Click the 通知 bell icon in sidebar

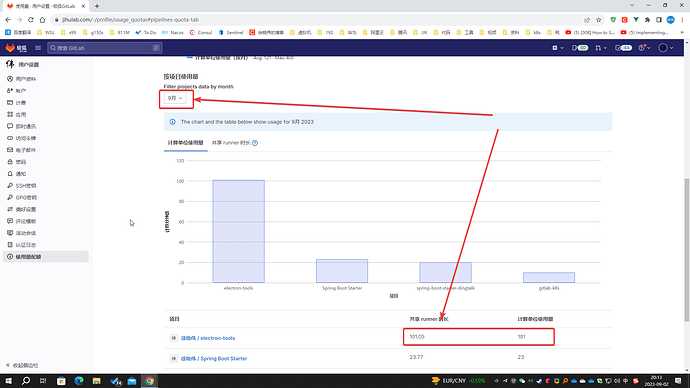pyautogui.click(x=10, y=174)
